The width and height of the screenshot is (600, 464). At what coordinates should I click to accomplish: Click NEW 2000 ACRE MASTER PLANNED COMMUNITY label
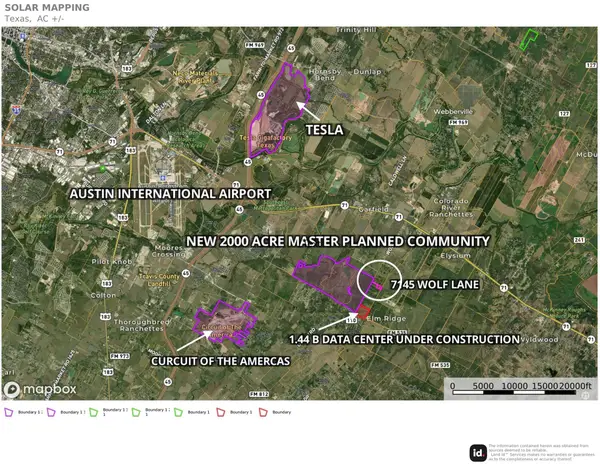(x=339, y=242)
